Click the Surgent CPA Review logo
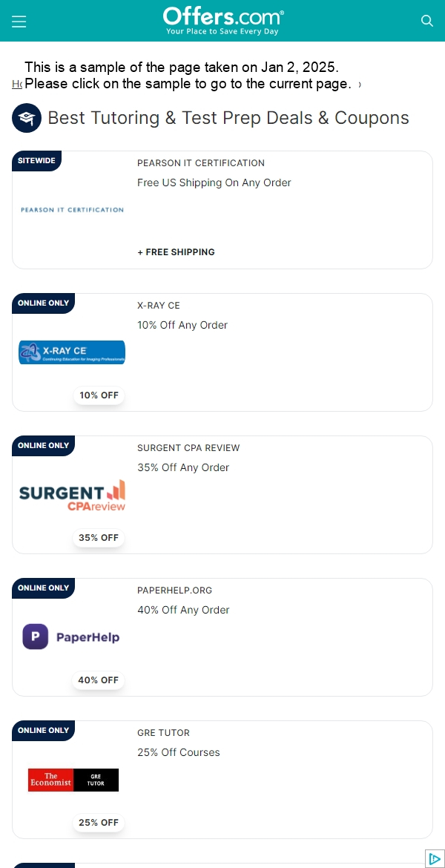 72,495
